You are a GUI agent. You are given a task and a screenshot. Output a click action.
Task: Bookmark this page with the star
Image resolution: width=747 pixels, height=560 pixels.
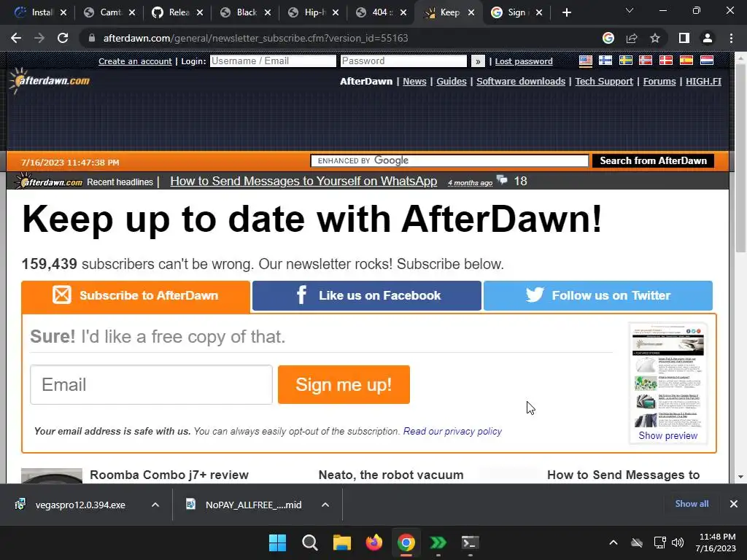[x=655, y=38]
